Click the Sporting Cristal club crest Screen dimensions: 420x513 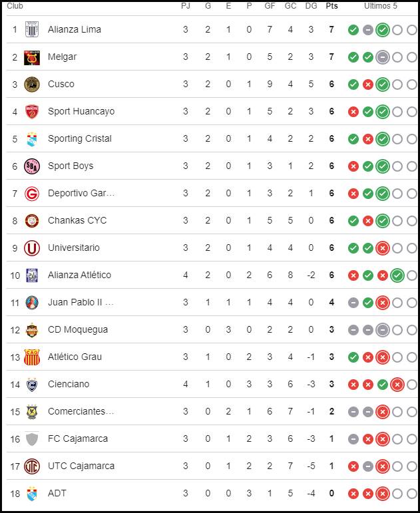pos(32,139)
